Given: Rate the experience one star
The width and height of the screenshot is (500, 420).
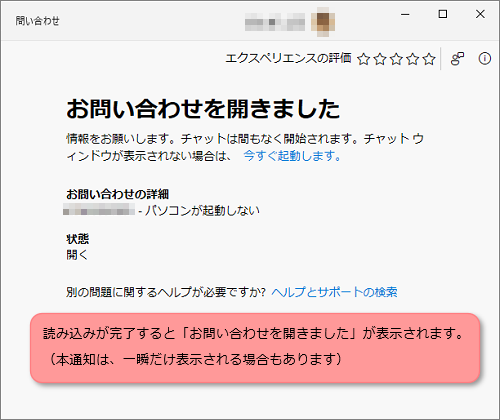Looking at the screenshot, I should pyautogui.click(x=364, y=59).
